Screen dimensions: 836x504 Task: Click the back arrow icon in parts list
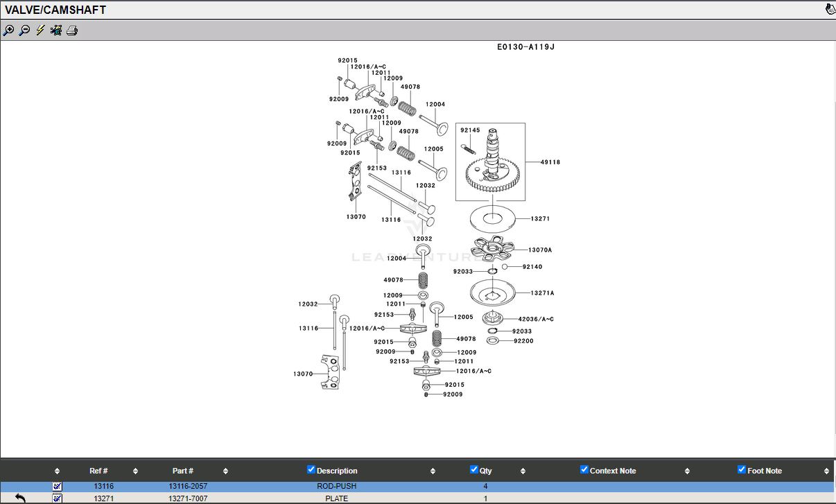point(20,498)
